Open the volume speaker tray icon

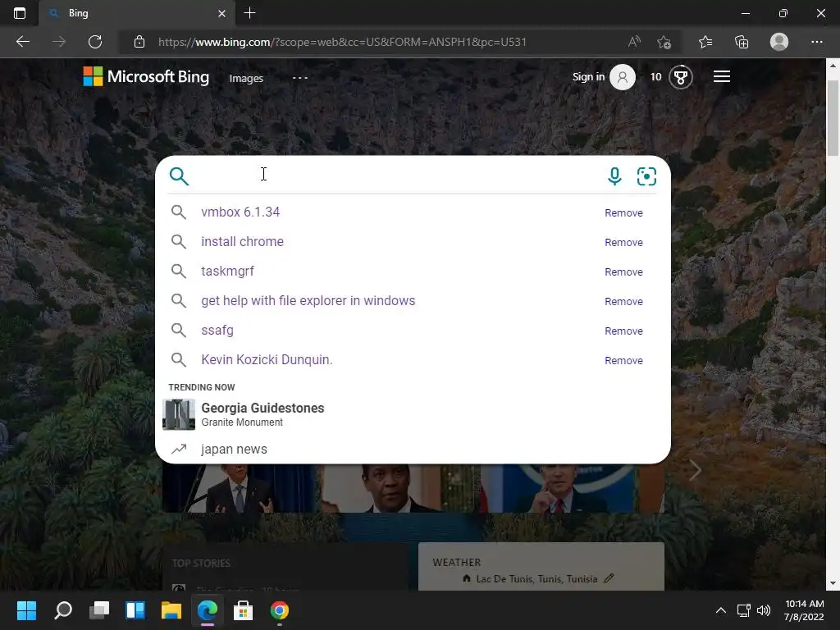764,610
